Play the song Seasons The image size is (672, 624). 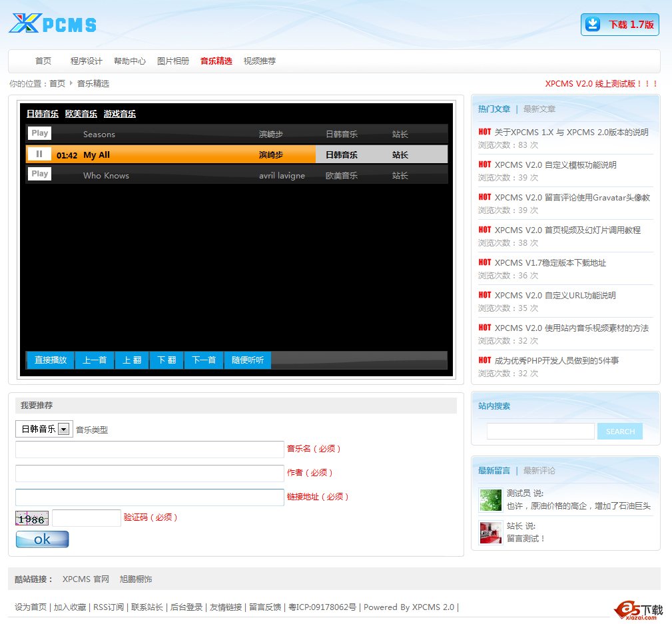point(39,133)
